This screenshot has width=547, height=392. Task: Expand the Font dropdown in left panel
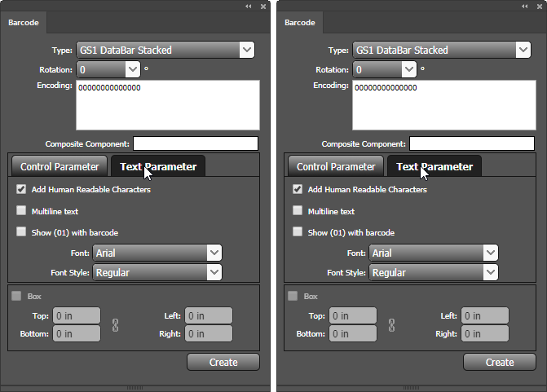214,253
